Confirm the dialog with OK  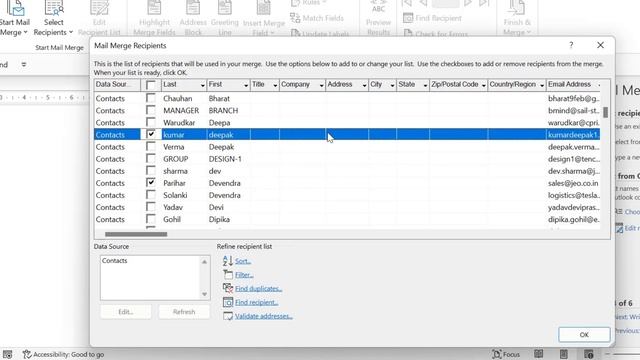[584, 335]
